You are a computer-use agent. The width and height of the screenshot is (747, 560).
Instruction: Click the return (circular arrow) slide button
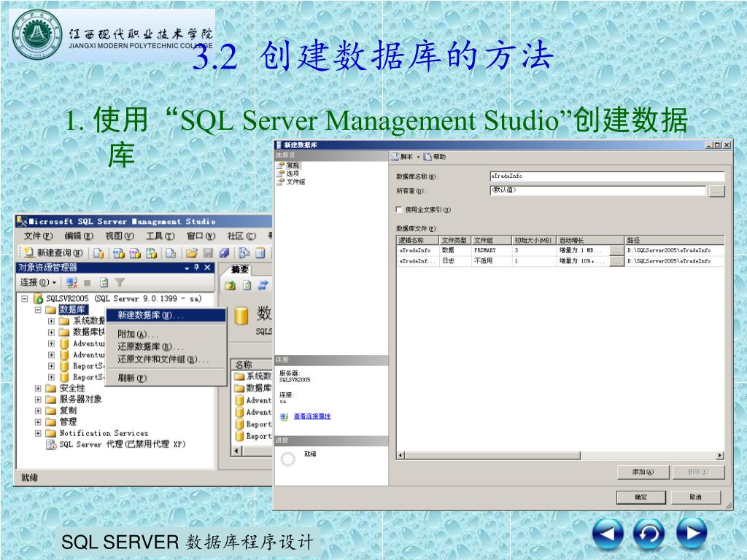(x=649, y=534)
